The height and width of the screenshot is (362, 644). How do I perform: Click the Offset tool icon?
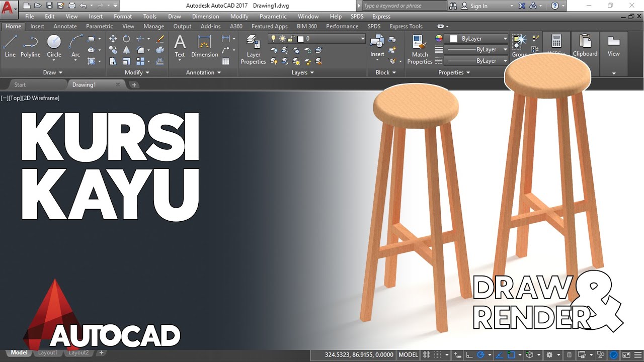point(160,61)
